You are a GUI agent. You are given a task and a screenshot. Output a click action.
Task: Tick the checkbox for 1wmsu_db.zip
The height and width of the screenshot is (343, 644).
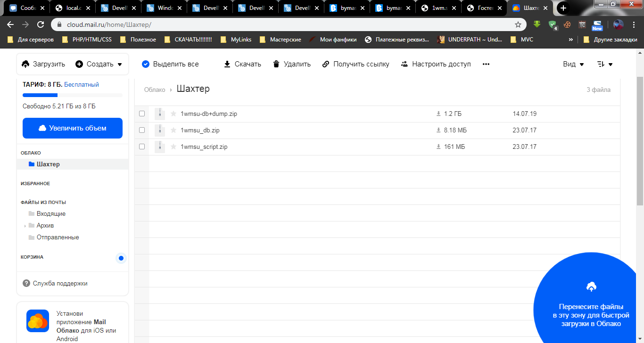pos(142,131)
